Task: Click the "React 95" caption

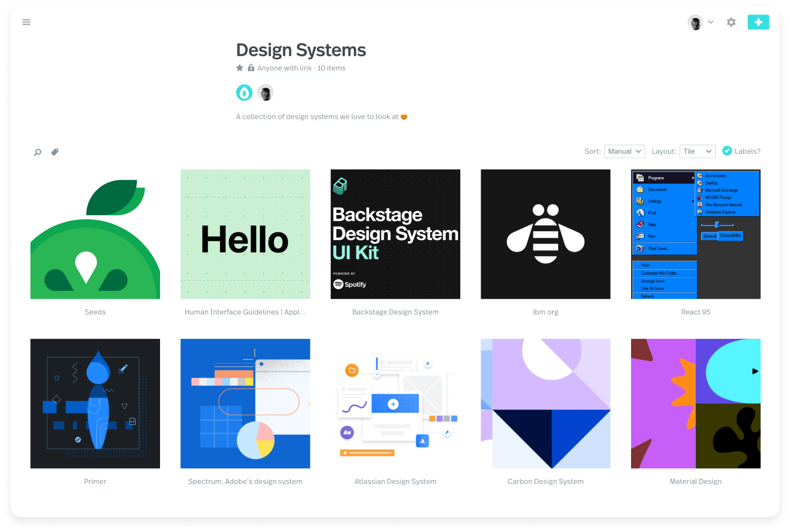Action: tap(696, 312)
